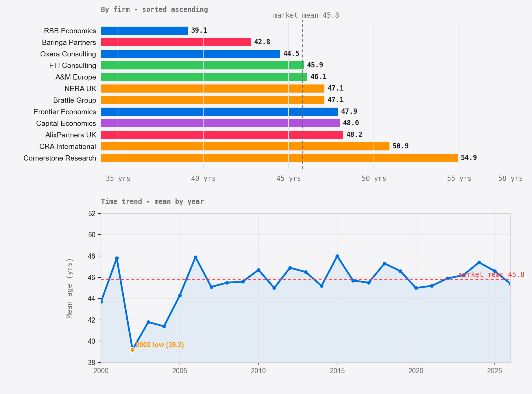Viewport: 532px width, 394px height.
Task: Click the 'Mean age (yrs)' y-axis title
Action: point(69,288)
